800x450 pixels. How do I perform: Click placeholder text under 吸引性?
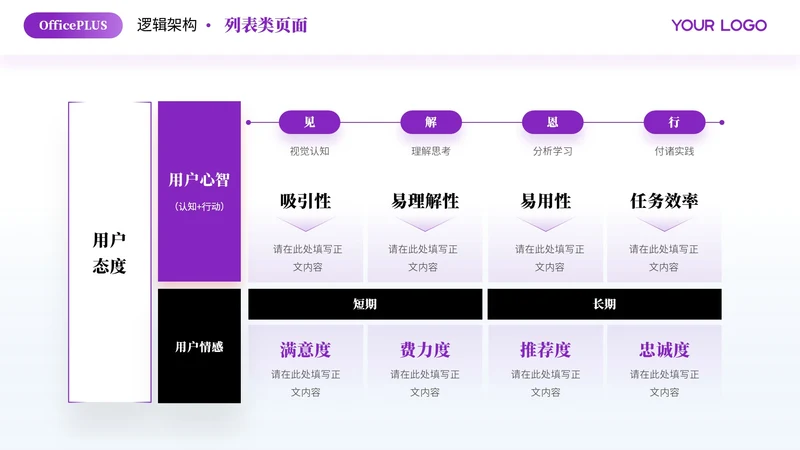coord(307,258)
